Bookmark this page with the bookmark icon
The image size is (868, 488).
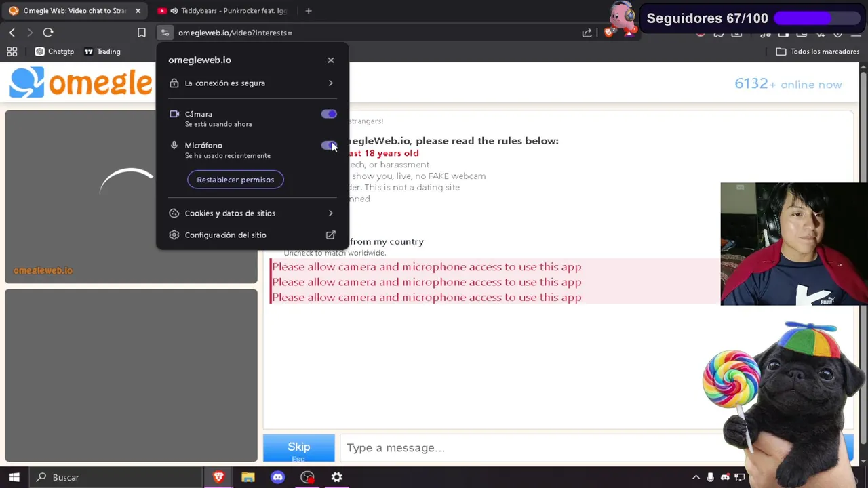point(142,33)
